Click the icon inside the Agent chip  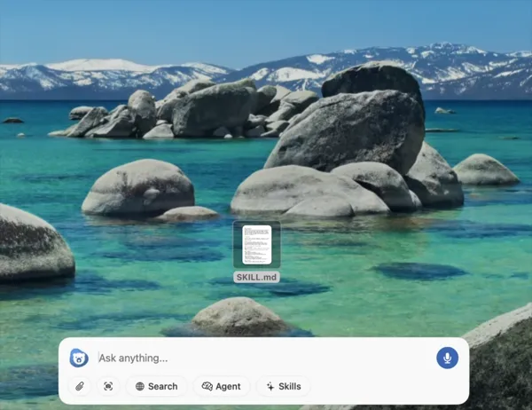tap(207, 386)
